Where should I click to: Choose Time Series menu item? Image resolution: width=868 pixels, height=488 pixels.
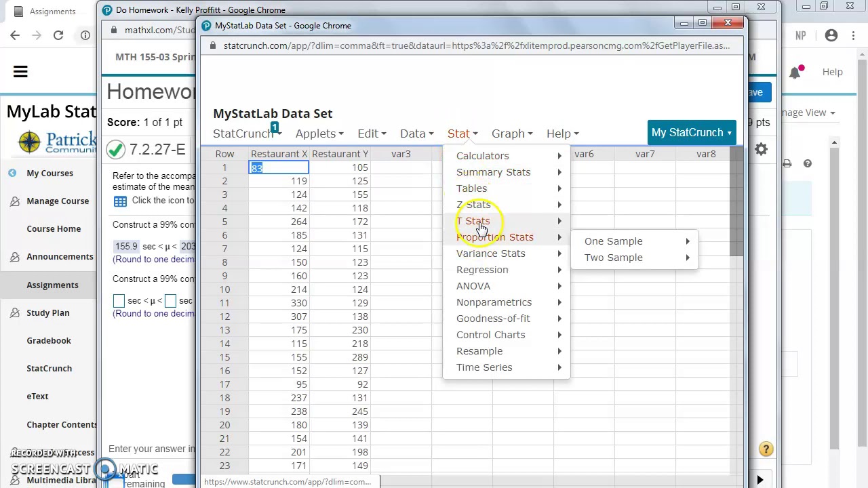(x=507, y=367)
